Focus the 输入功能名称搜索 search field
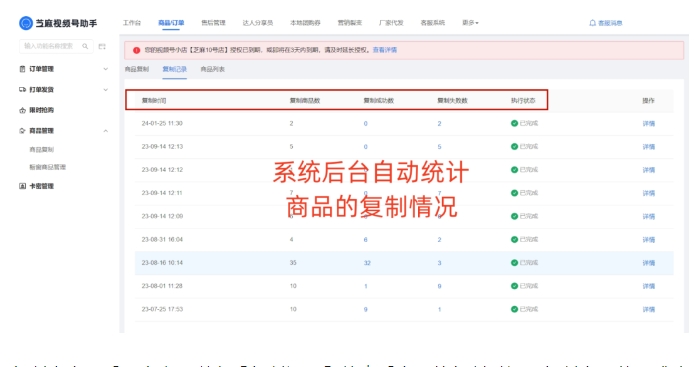 [x=56, y=46]
